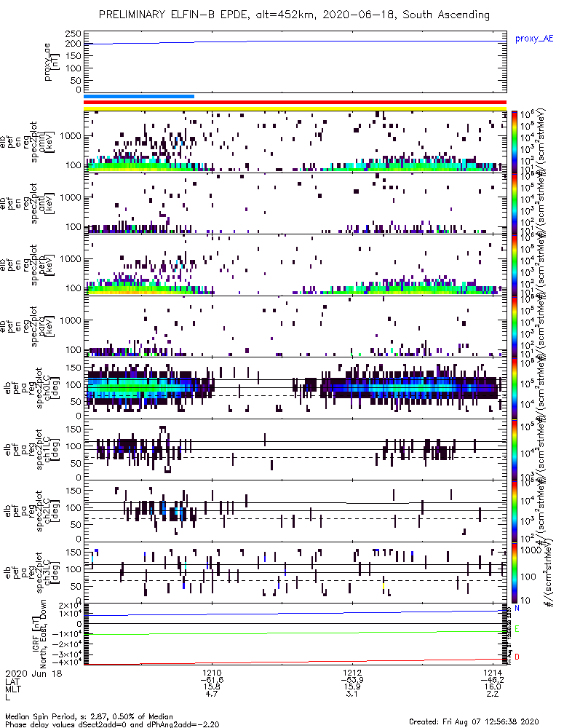Click the perp energy spectrogram y-axis label
The width and height of the screenshot is (564, 728).
click(28, 265)
